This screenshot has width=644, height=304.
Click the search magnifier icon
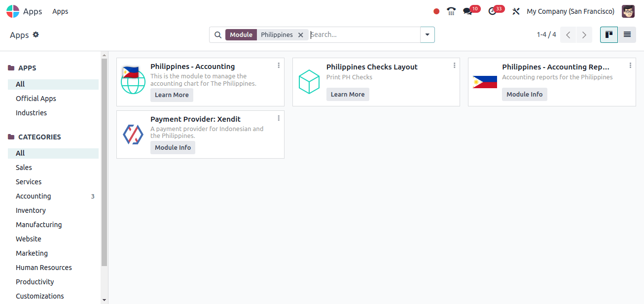[218, 35]
